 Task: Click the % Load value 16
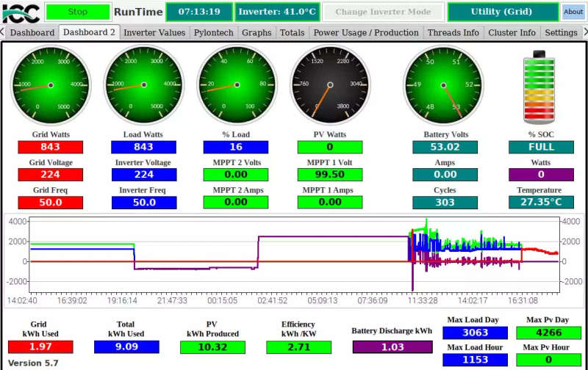[x=236, y=147]
